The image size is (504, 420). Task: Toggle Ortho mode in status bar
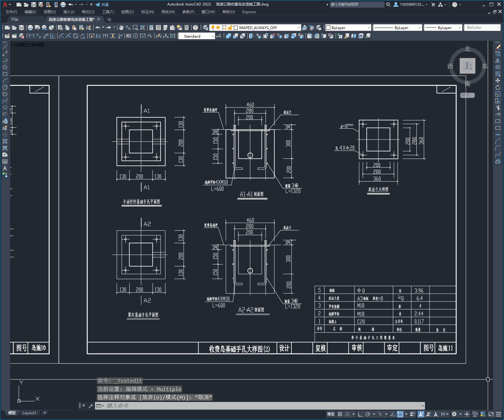click(360, 414)
